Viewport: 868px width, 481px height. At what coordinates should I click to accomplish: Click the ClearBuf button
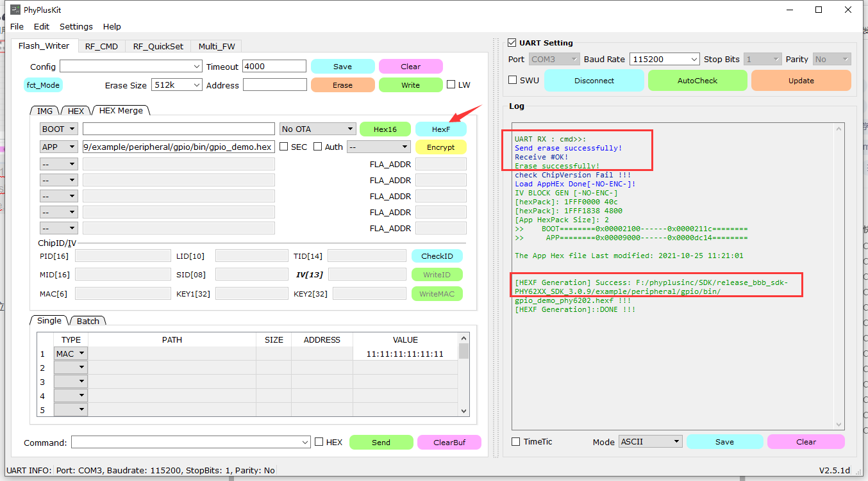tap(449, 443)
